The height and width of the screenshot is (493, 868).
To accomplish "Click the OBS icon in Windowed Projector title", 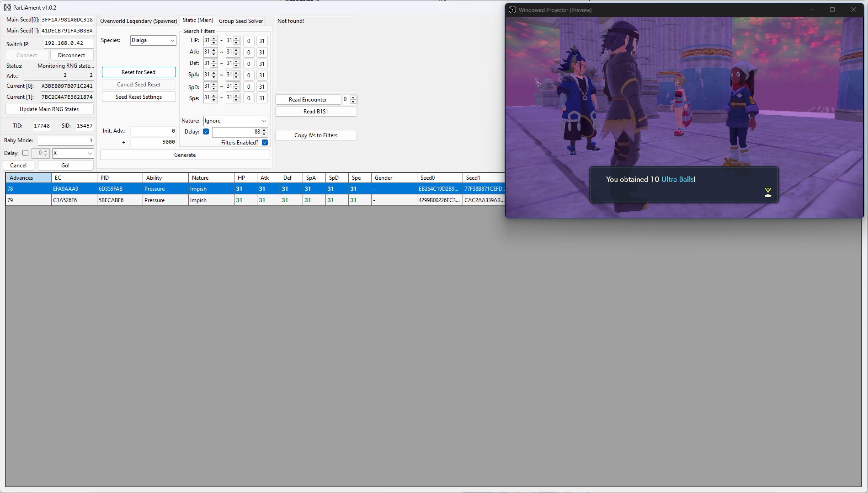I will [x=512, y=10].
